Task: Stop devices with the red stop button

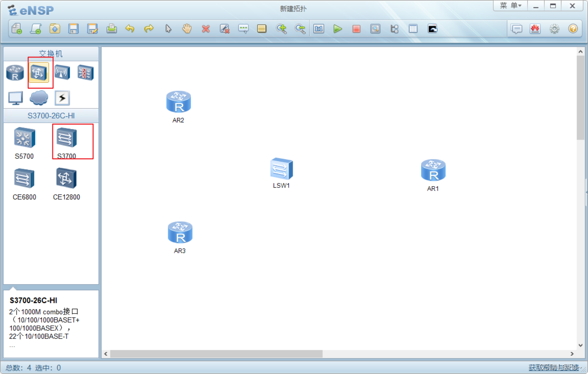Action: [x=356, y=29]
